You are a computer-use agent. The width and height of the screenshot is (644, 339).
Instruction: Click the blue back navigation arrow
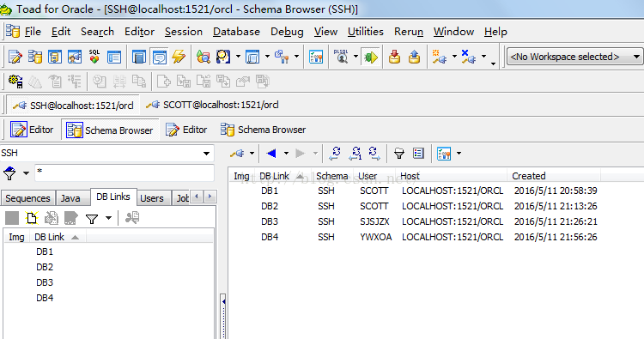coord(271,154)
